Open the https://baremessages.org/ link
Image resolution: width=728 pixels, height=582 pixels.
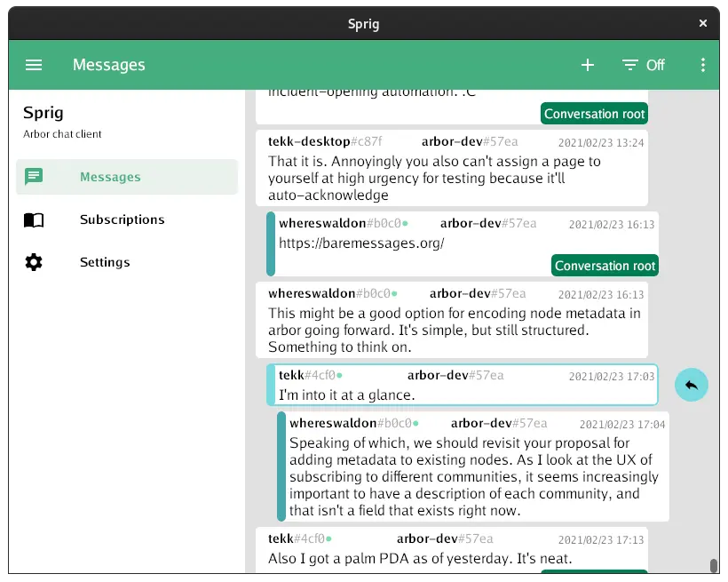pyautogui.click(x=361, y=243)
